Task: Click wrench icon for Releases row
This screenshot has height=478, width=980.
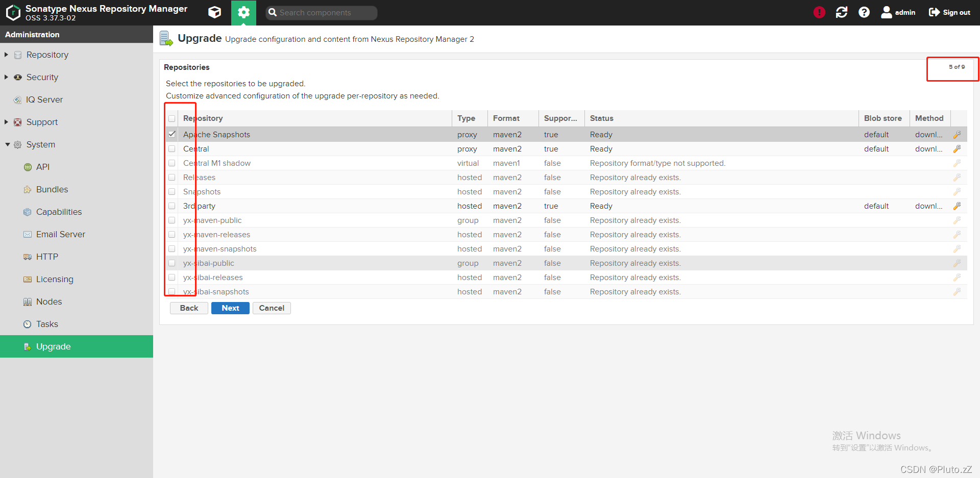Action: click(x=957, y=178)
